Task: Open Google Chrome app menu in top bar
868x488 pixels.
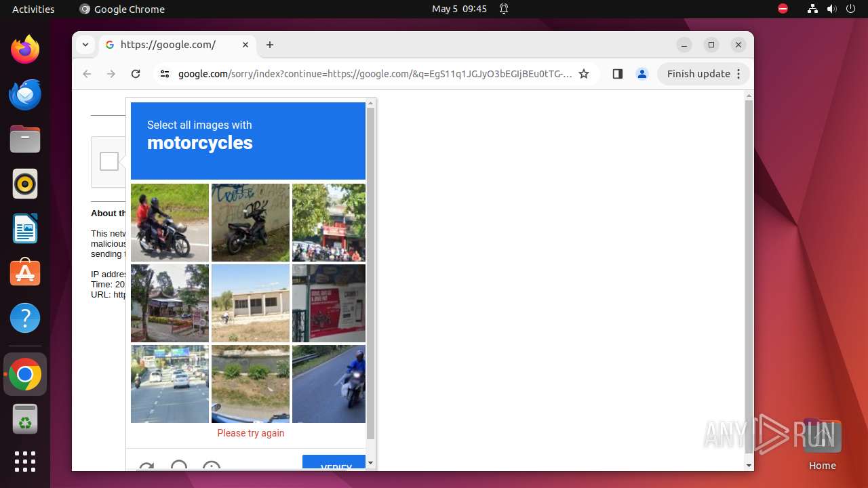Action: 122,9
